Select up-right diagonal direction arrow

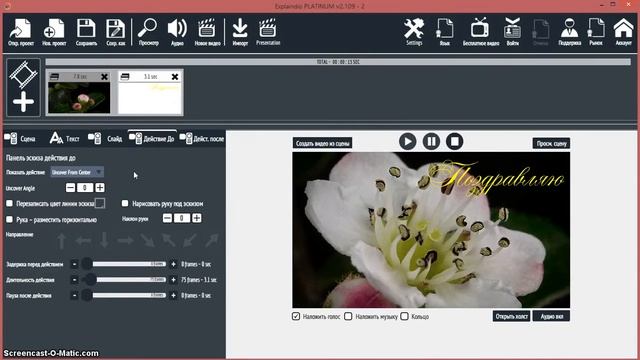pos(212,241)
